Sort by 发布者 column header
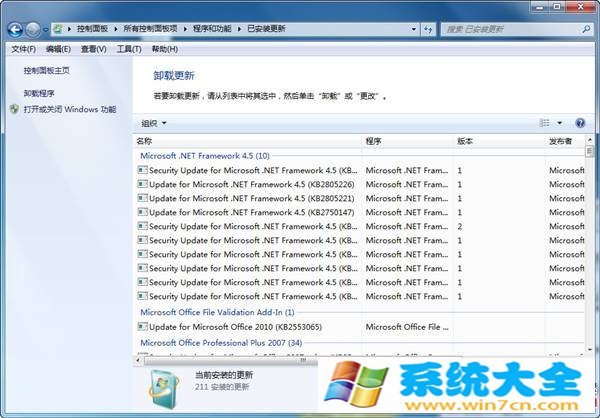Image resolution: width=600 pixels, height=418 pixels. 566,141
